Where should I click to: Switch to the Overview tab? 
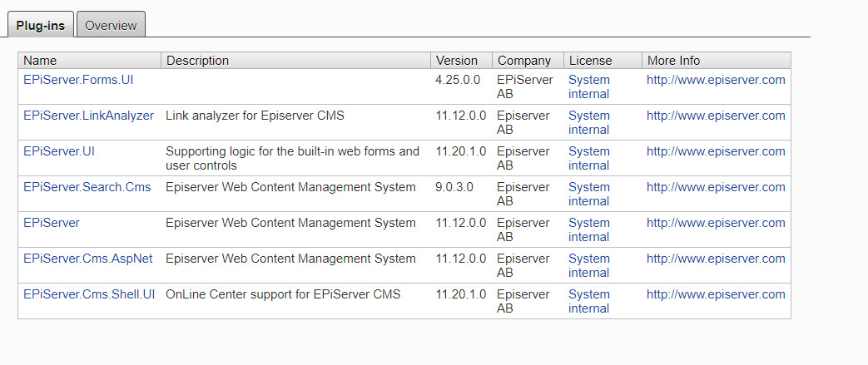[111, 25]
